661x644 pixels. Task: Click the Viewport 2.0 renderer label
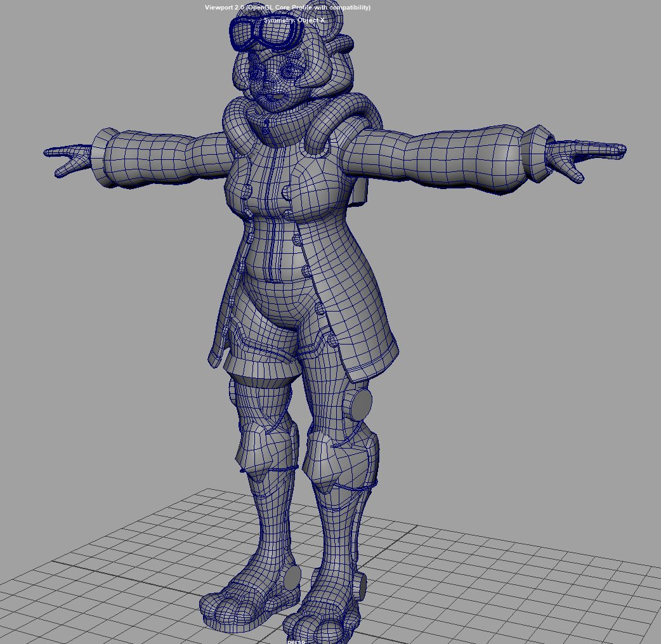287,8
